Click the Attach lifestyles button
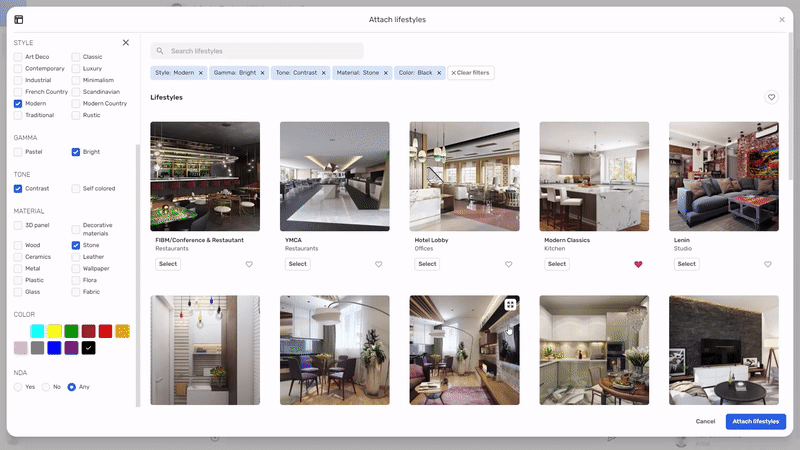This screenshot has height=450, width=800. 756,421
